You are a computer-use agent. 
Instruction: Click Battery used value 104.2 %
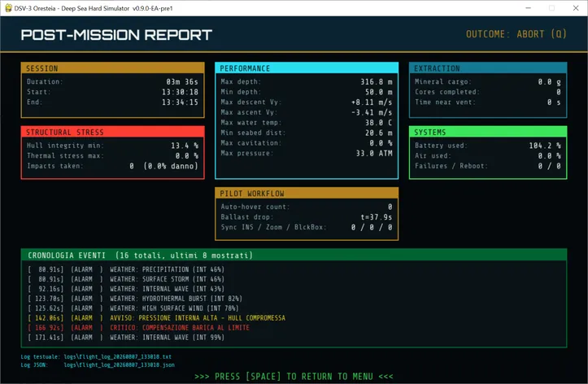545,146
